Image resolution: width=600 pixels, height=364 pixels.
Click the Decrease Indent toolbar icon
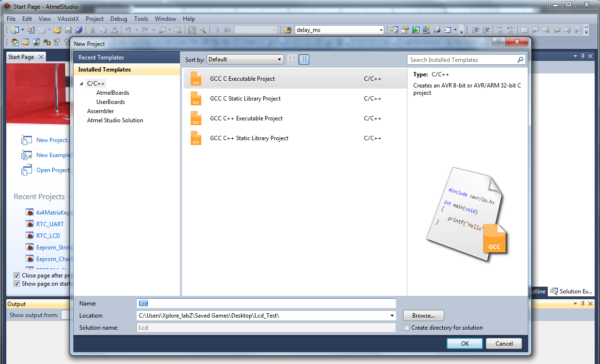click(x=476, y=30)
